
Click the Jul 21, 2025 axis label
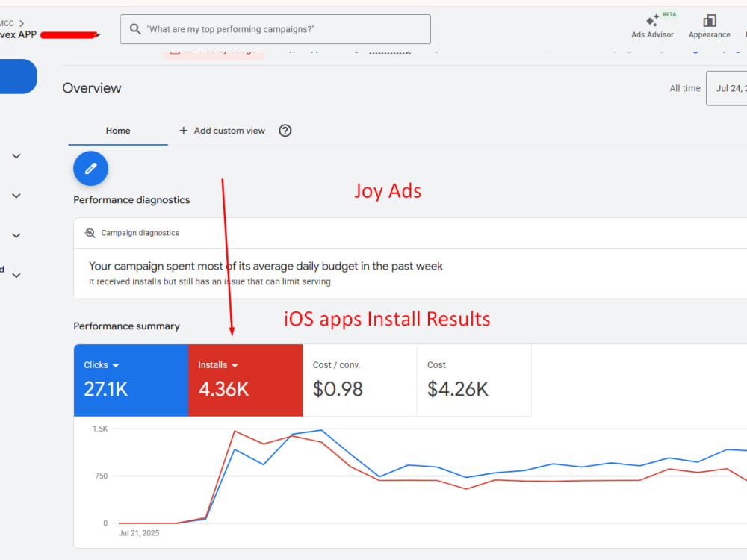click(x=139, y=533)
